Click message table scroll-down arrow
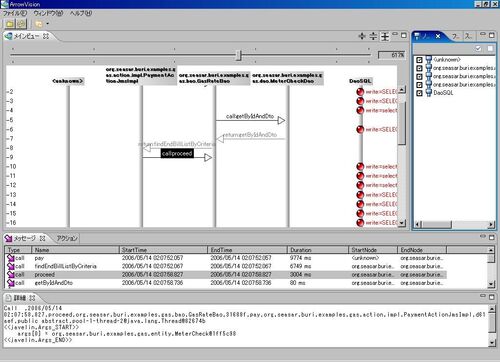500x362 pixels. pyautogui.click(x=491, y=284)
